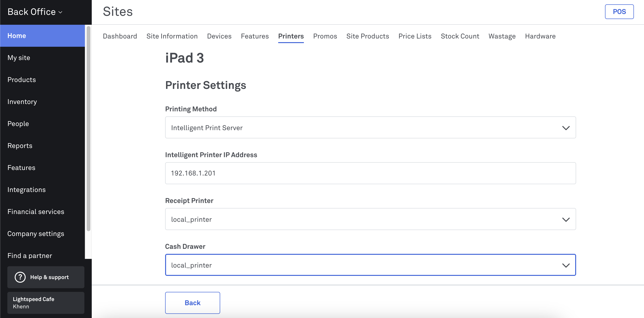Open the Stock Count tab
Viewport: 644px width, 318px height.
click(460, 36)
